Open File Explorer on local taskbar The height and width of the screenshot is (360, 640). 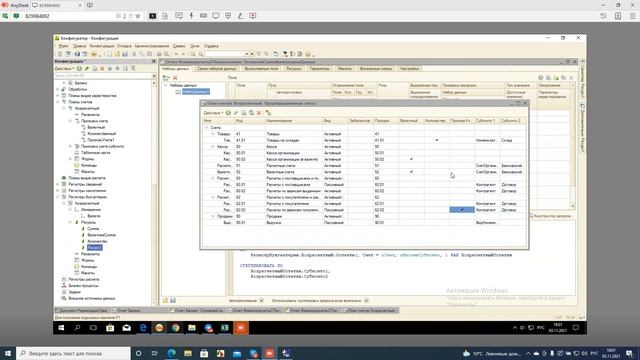point(188,353)
